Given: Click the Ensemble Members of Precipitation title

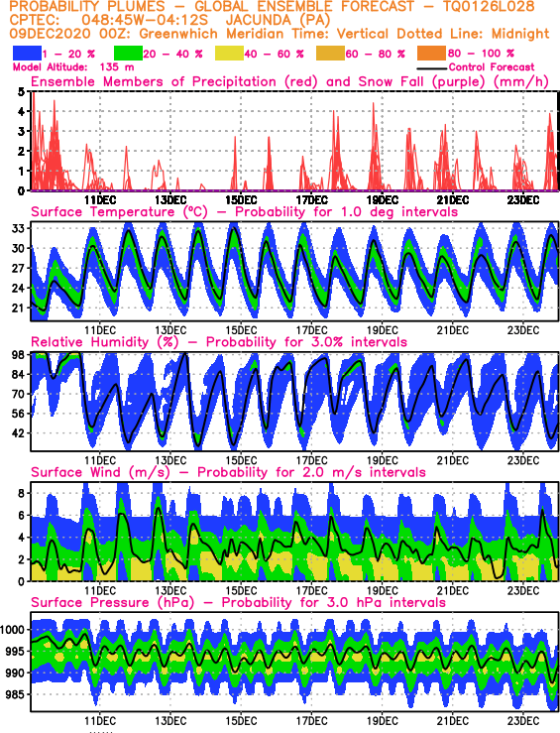Looking at the screenshot, I should coord(289,81).
